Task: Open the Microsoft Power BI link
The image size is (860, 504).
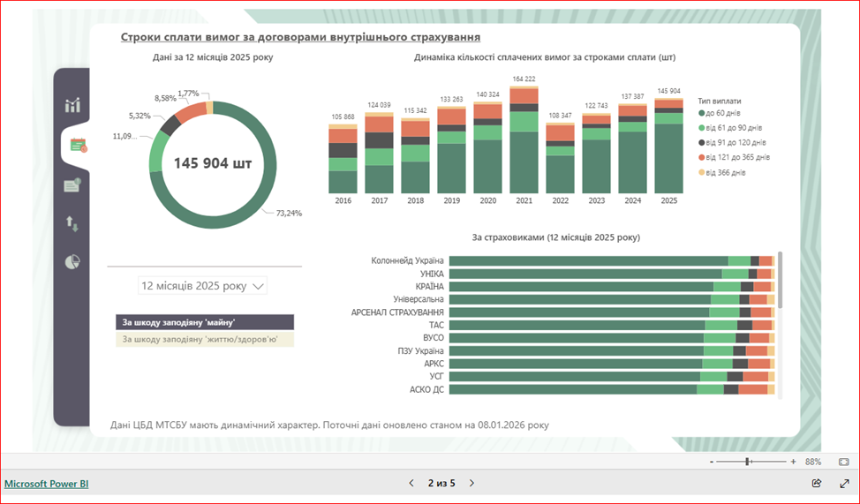Action: (46, 484)
